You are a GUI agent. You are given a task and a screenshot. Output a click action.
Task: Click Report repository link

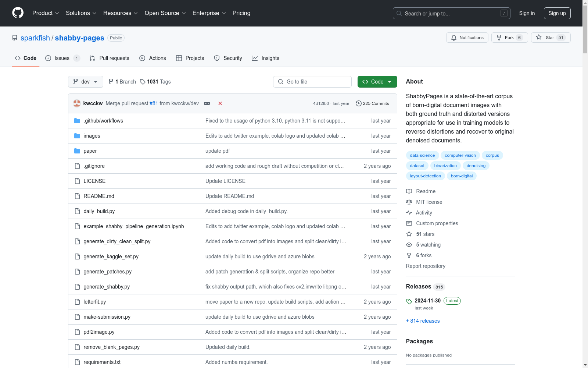426,266
